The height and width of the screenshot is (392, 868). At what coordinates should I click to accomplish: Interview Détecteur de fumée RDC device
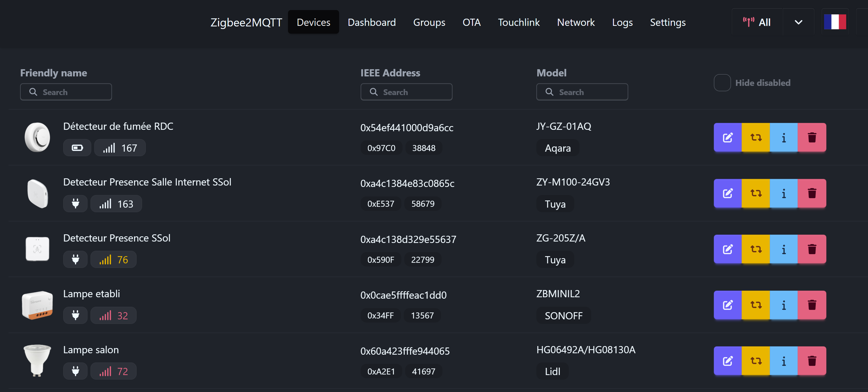783,137
